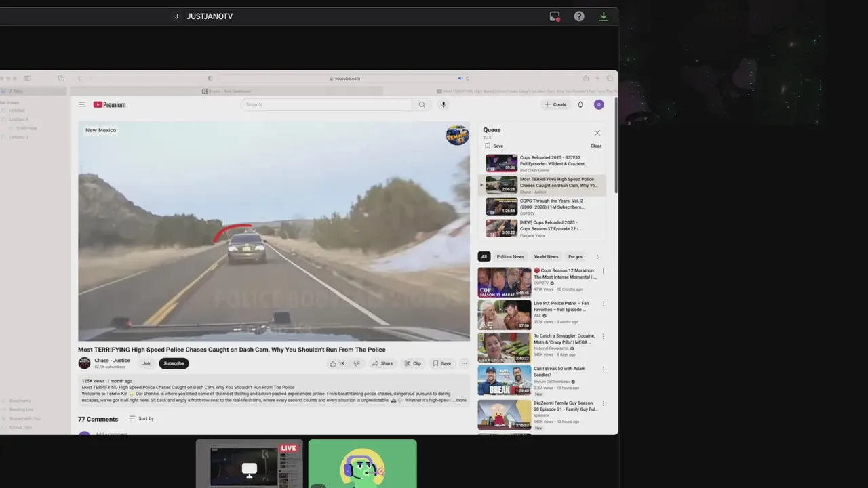Open options for Live PD Police Patrol video
868x488 pixels.
pos(604,304)
